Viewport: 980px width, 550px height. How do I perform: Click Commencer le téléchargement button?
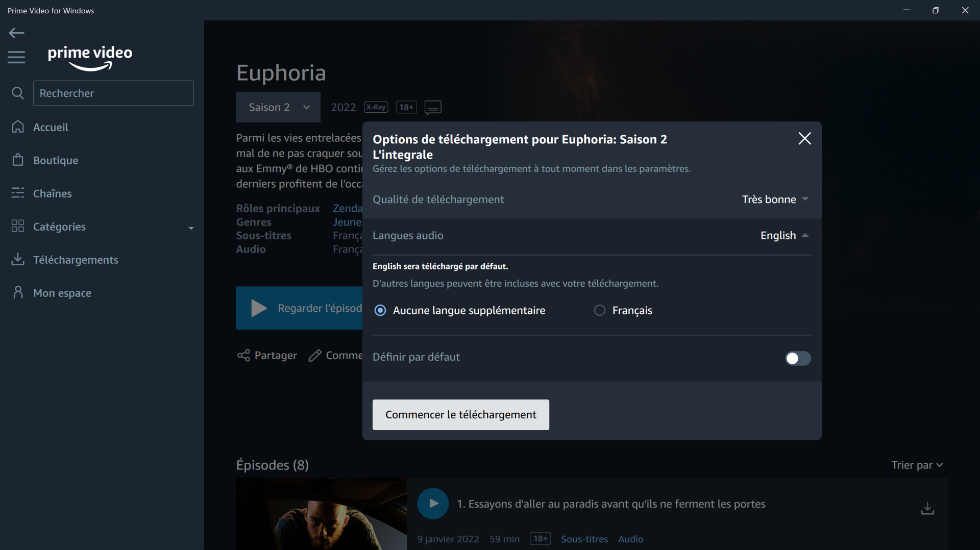[461, 415]
